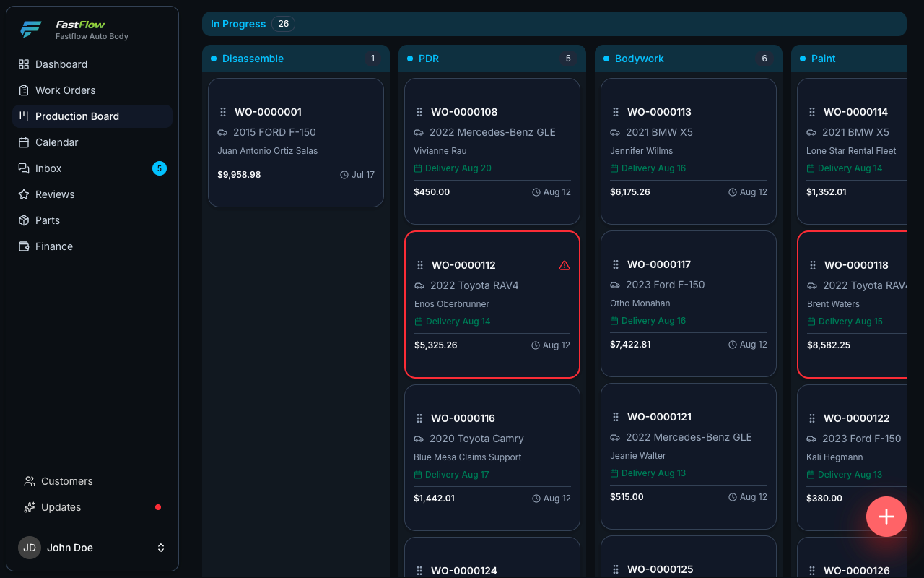Click the In Progress section header
The height and width of the screenshot is (578, 924).
tap(554, 24)
